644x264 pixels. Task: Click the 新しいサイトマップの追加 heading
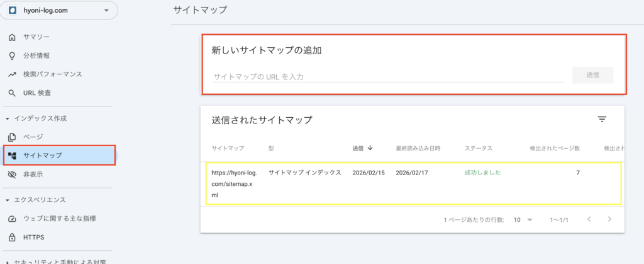[267, 50]
